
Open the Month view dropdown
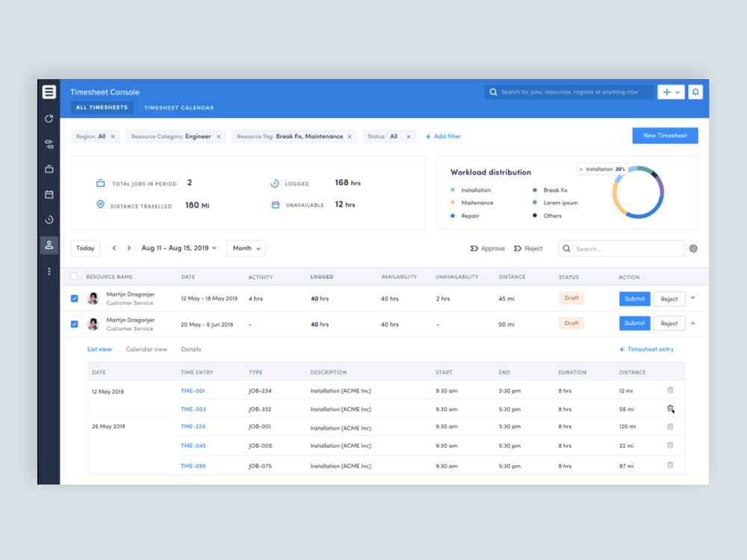(x=246, y=248)
